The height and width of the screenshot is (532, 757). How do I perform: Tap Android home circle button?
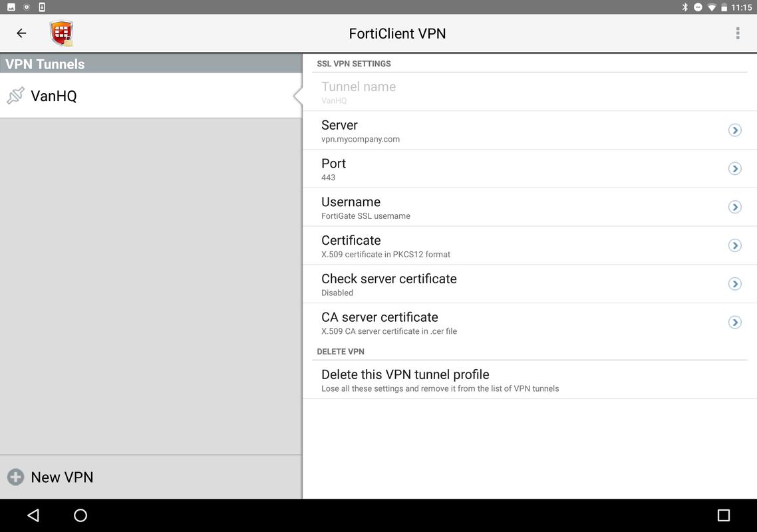(x=80, y=515)
